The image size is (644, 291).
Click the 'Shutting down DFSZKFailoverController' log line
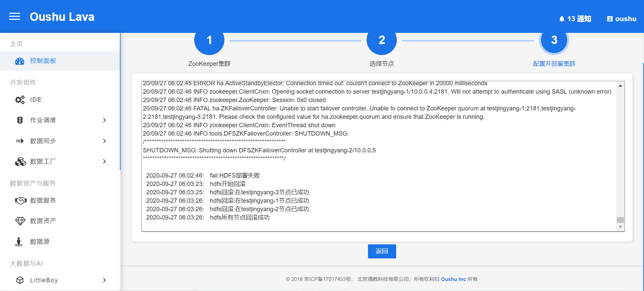pos(259,150)
